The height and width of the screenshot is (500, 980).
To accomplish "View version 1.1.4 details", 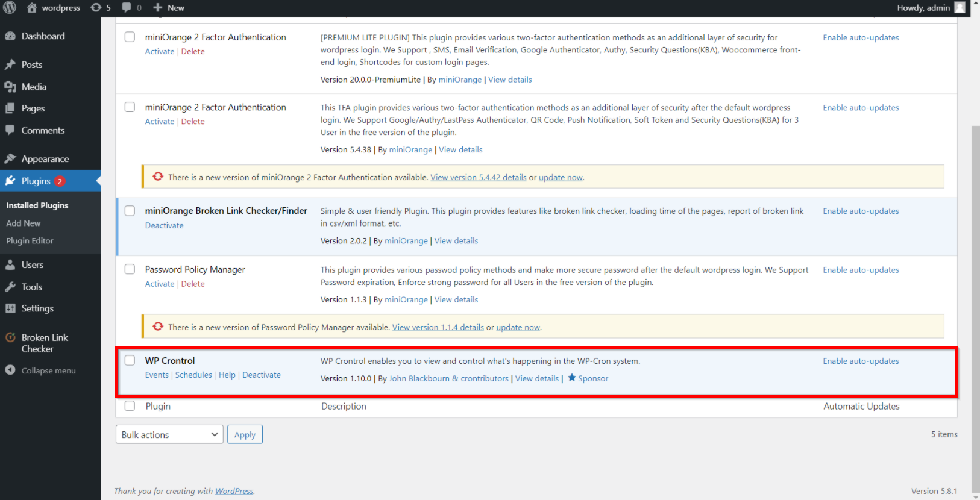I will tap(438, 327).
